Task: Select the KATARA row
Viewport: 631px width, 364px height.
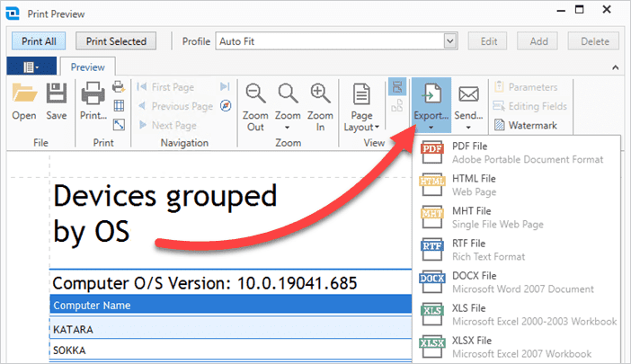Action: click(231, 329)
